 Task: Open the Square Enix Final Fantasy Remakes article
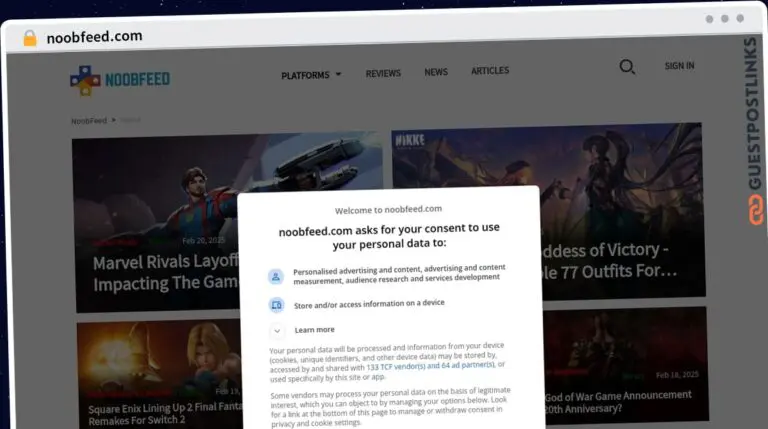(x=160, y=375)
